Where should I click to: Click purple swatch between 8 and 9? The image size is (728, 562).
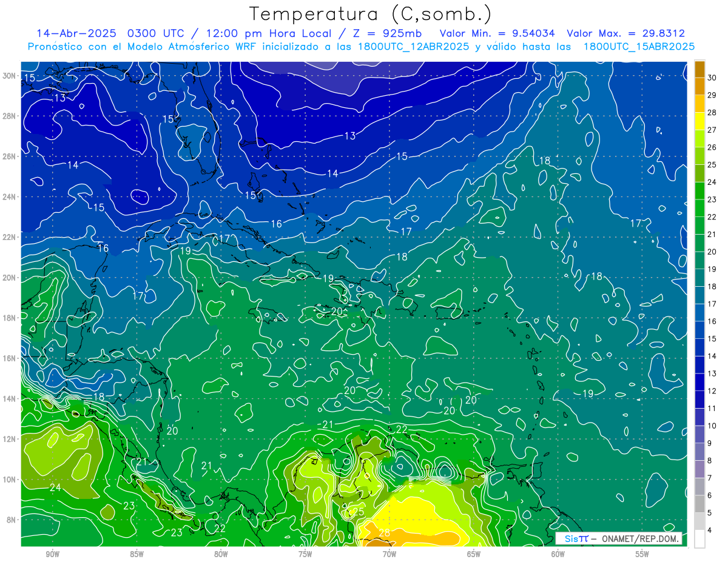point(699,452)
